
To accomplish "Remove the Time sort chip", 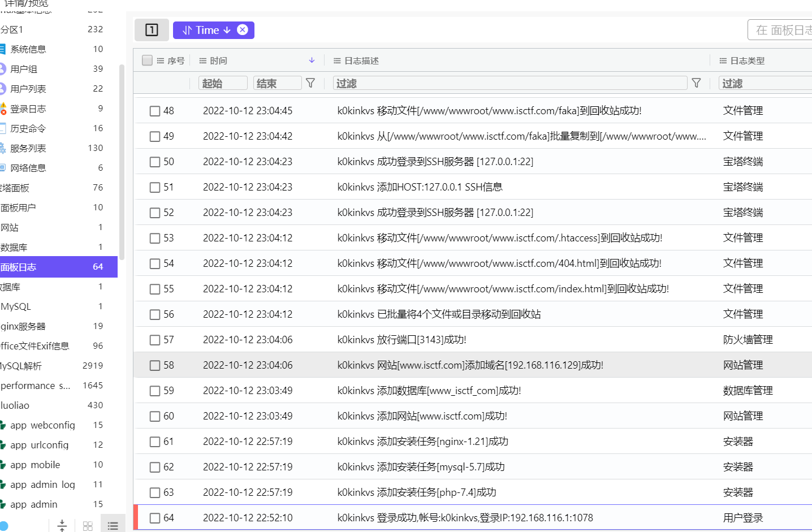I will (243, 30).
